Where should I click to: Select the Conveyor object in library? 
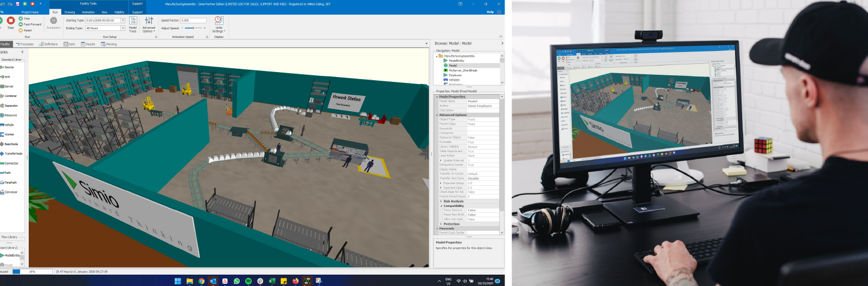coord(9,192)
